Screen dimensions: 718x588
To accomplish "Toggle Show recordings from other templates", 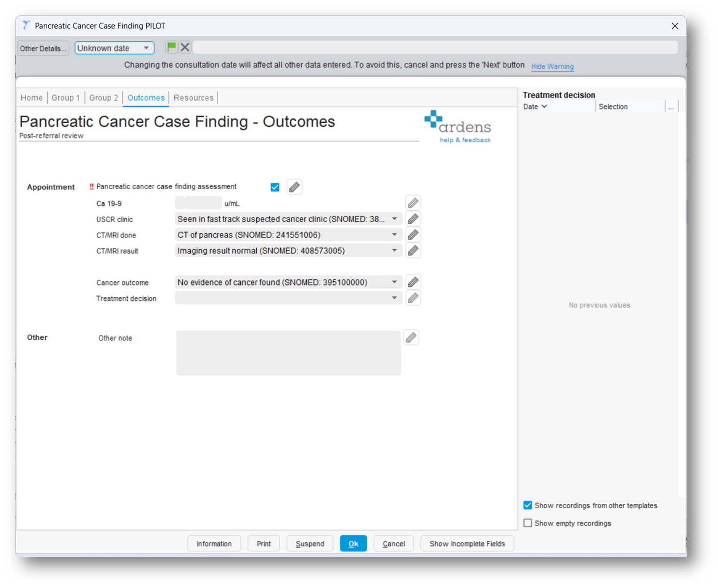I will (x=528, y=505).
